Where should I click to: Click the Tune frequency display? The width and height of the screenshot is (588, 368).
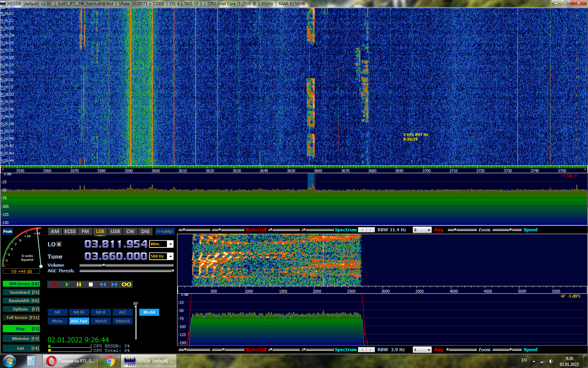point(115,256)
